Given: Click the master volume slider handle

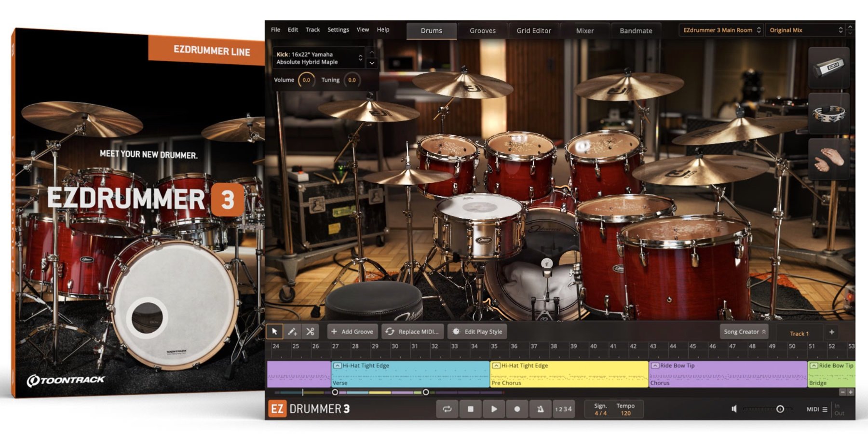Looking at the screenshot, I should (780, 409).
